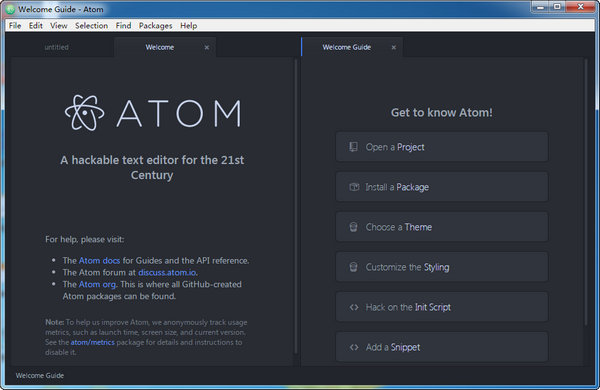This screenshot has width=600, height=390.
Task: Expand the Add a Snippet section
Action: (x=442, y=347)
